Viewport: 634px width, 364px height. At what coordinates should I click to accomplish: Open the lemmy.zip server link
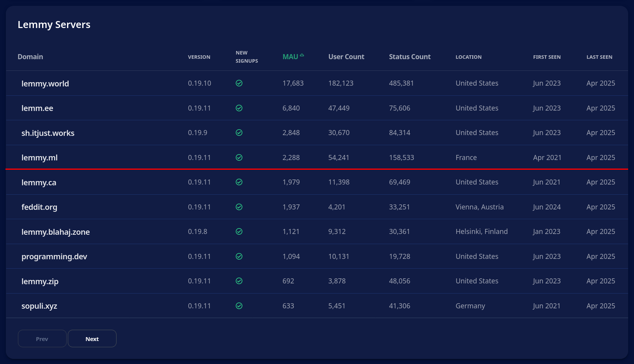[40, 281]
